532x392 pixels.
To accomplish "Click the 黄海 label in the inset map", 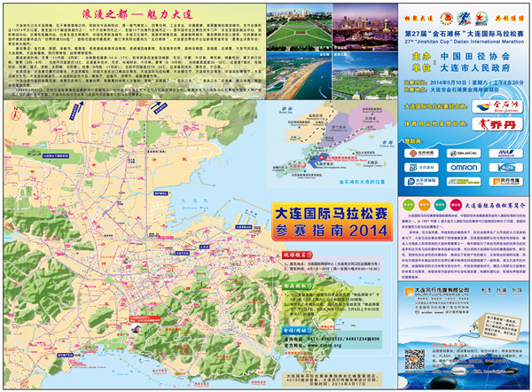I will 387,144.
